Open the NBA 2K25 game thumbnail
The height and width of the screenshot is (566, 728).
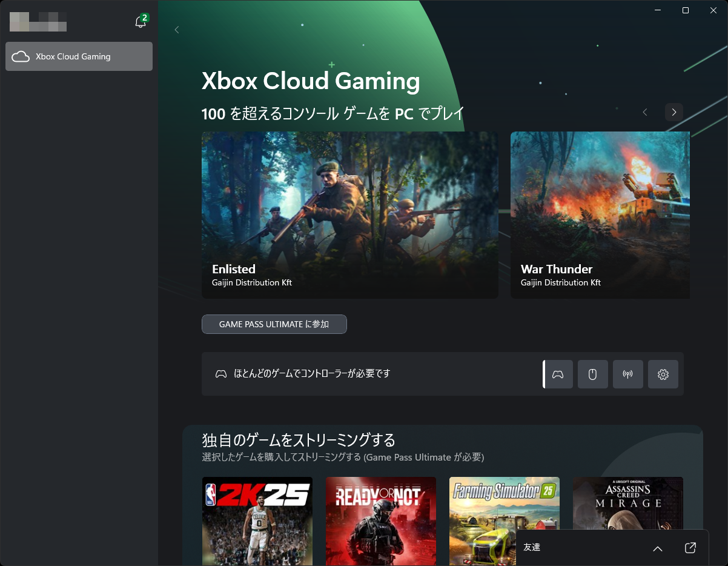pyautogui.click(x=257, y=521)
